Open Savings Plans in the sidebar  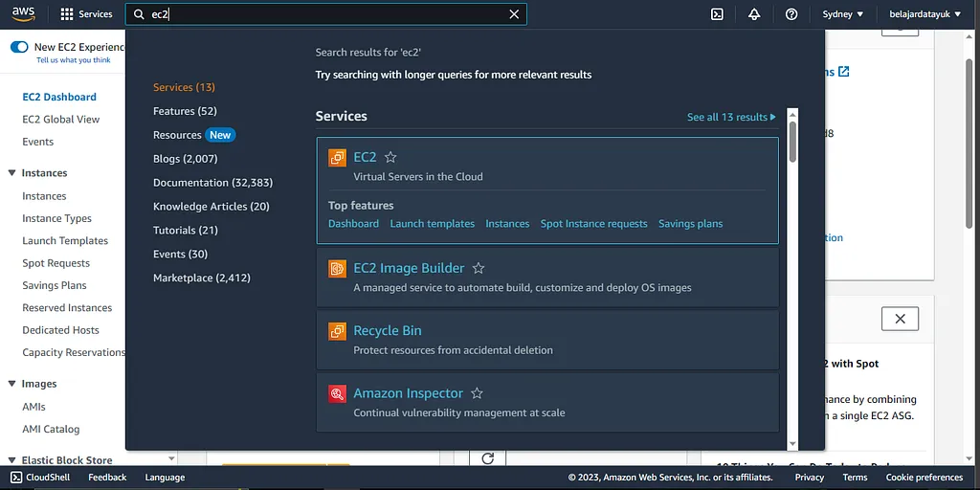(x=55, y=285)
